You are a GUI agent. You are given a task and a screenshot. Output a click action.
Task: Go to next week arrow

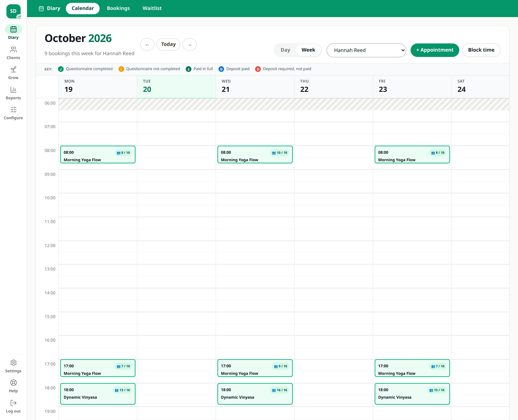190,44
